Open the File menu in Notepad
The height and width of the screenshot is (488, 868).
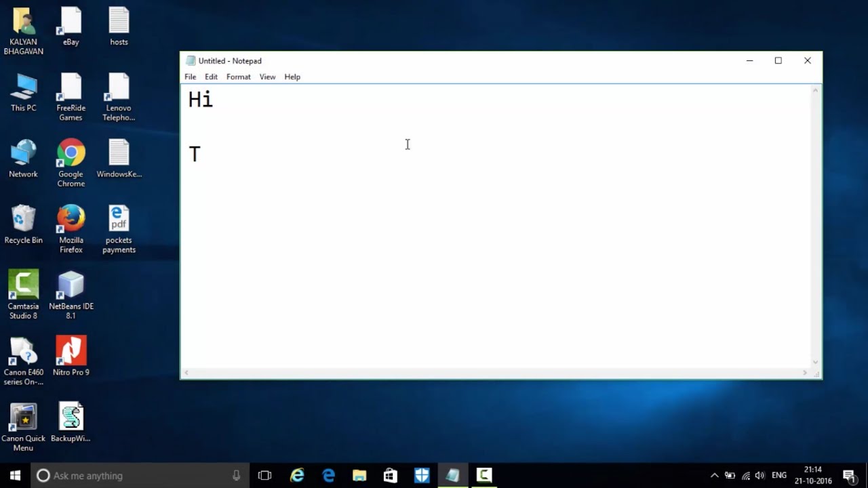coord(190,77)
